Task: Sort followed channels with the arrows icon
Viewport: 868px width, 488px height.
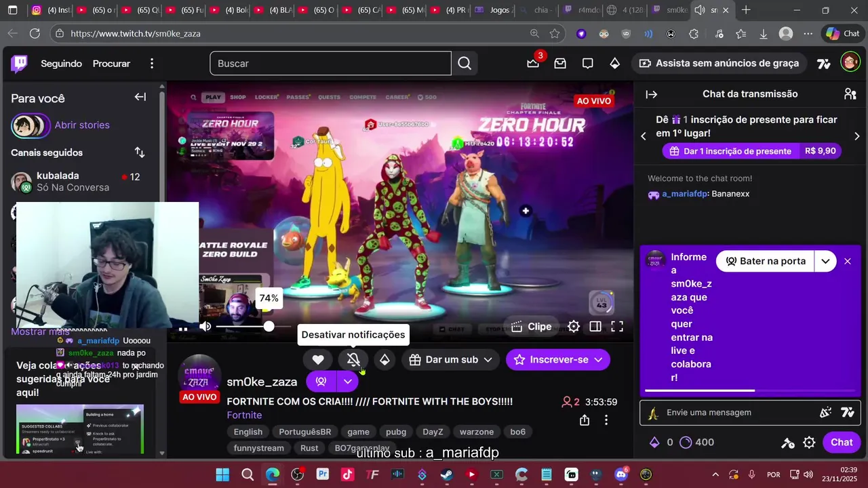Action: (x=140, y=152)
